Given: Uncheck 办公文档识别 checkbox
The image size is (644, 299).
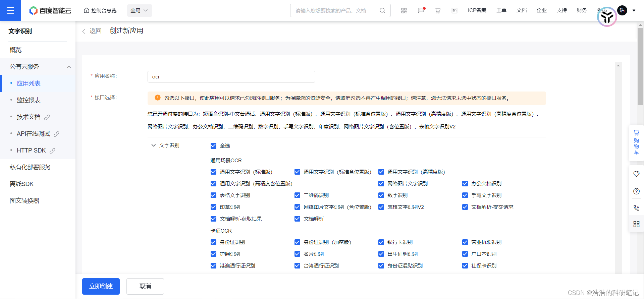Looking at the screenshot, I should click(465, 183).
